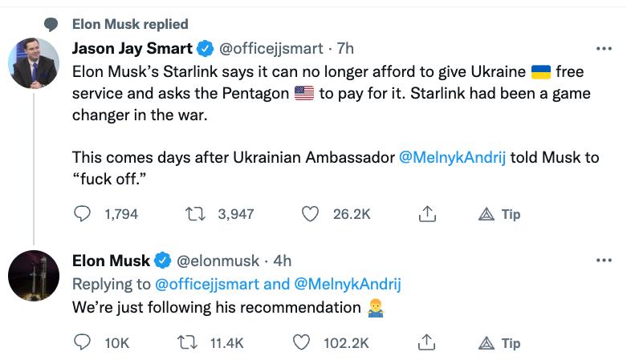Screen dimensions: 627x364
Task: Tip Elon Musk
Action: click(499, 343)
